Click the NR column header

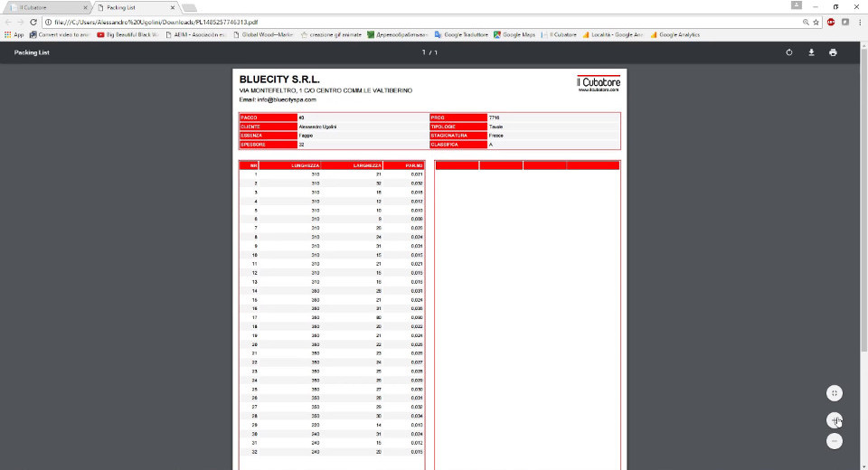(250, 165)
